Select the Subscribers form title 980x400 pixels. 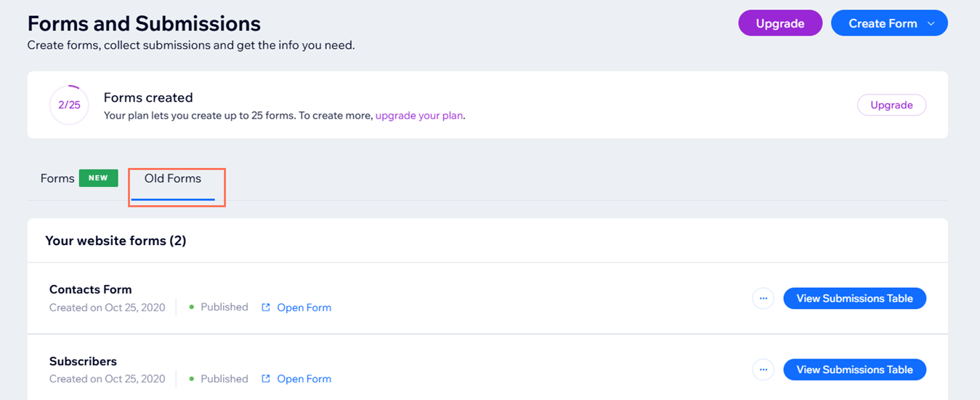pos(83,361)
